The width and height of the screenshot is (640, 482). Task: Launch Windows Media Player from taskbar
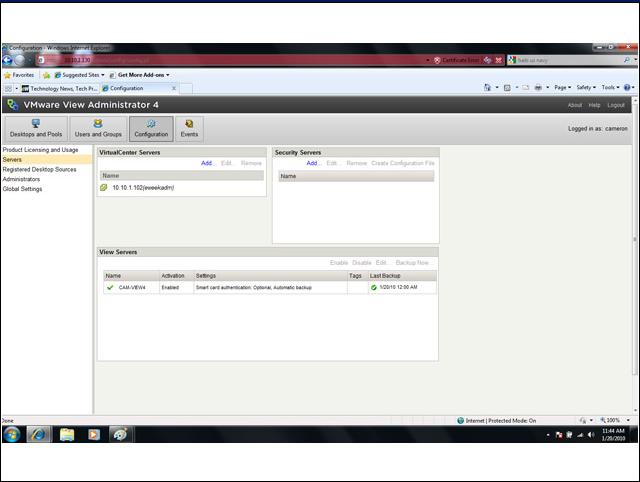(x=93, y=435)
